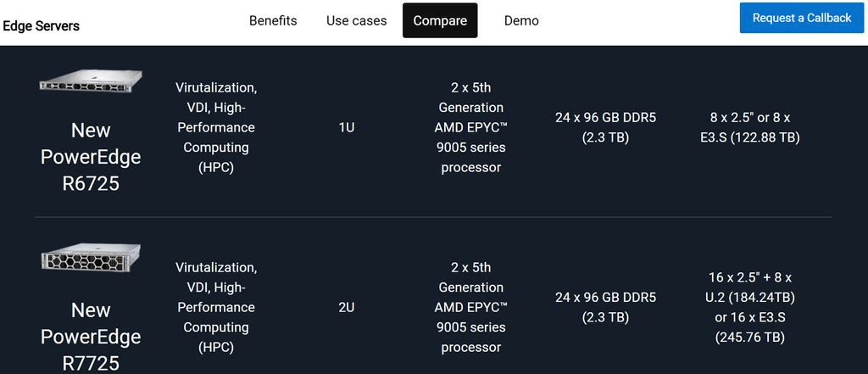Select the New PowerEdge R6725 product name
868x374 pixels.
[x=91, y=157]
